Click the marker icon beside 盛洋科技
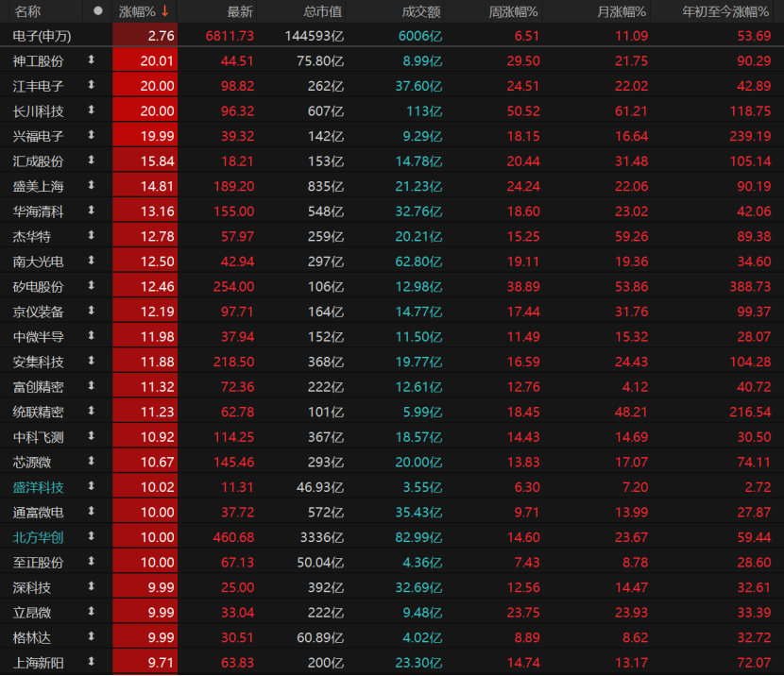The height and width of the screenshot is (676, 784). pos(91,486)
